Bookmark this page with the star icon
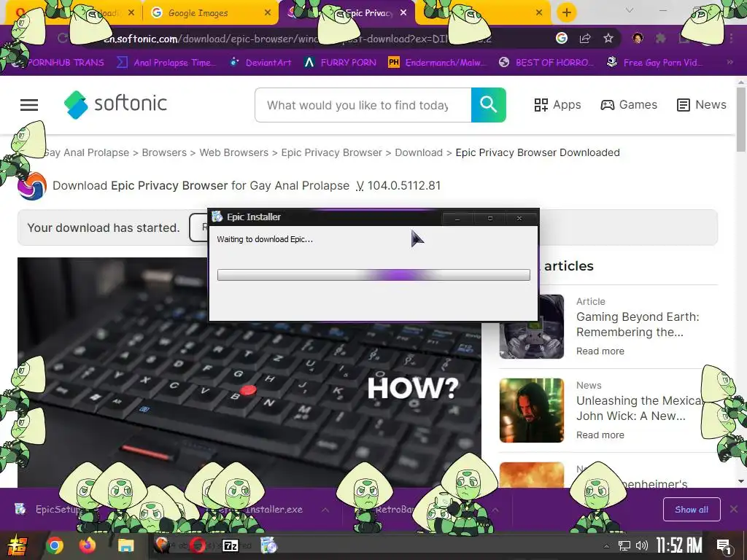Screen dimensions: 747x560 [x=608, y=38]
